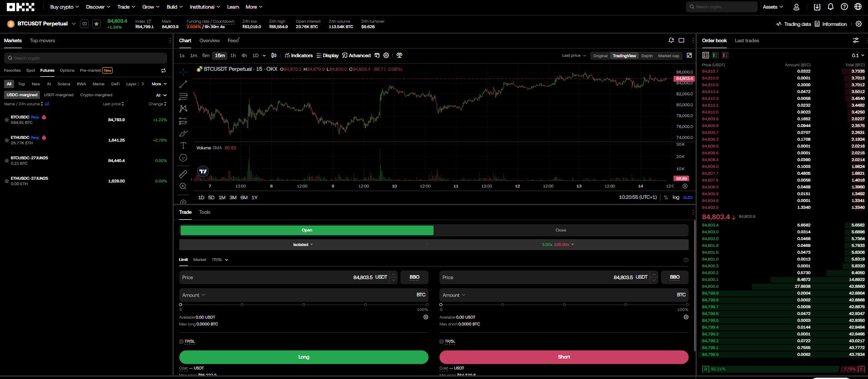
Task: Open the Last price dropdown above chart
Action: [x=574, y=55]
